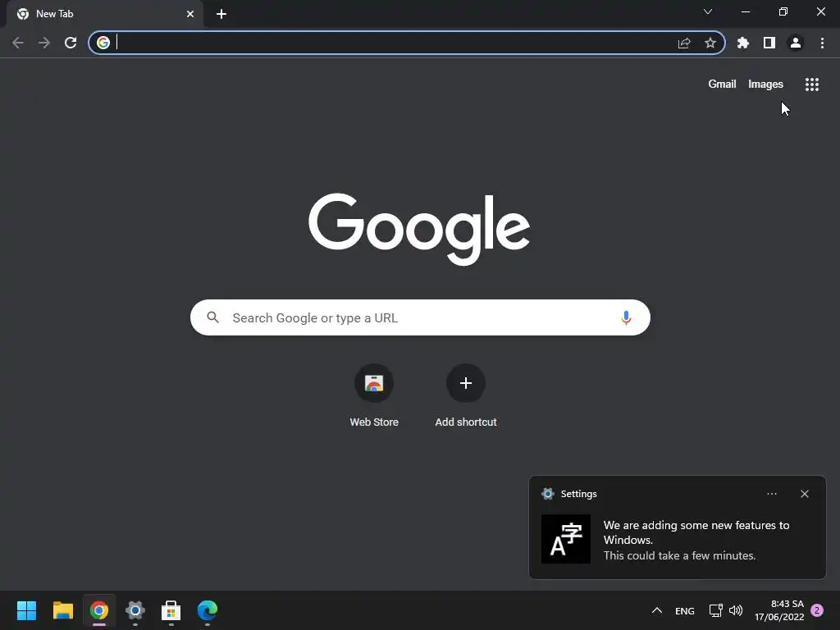This screenshot has width=840, height=630.
Task: Open the Google apps grid
Action: coord(812,84)
